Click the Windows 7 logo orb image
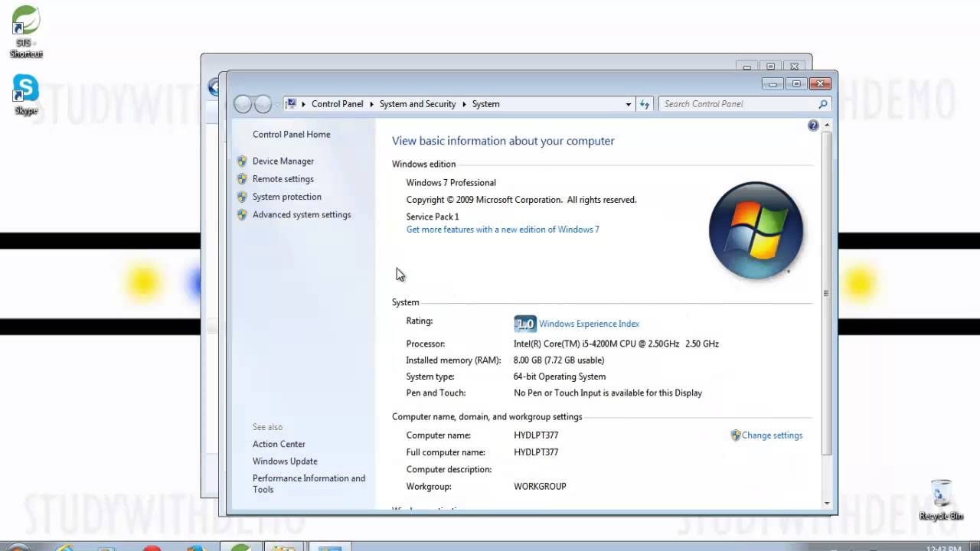The width and height of the screenshot is (980, 551). pos(756,230)
